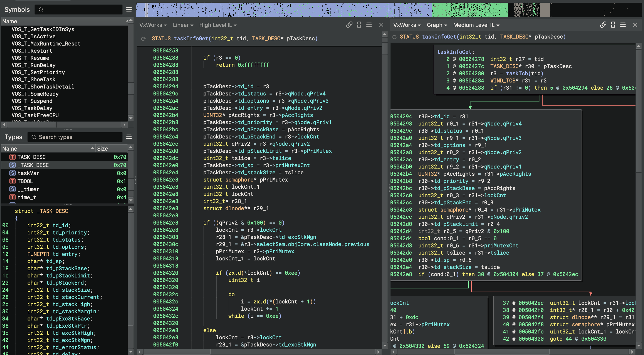Viewport: 644px width, 355px height.
Task: Close the graph view pane
Action: click(635, 25)
